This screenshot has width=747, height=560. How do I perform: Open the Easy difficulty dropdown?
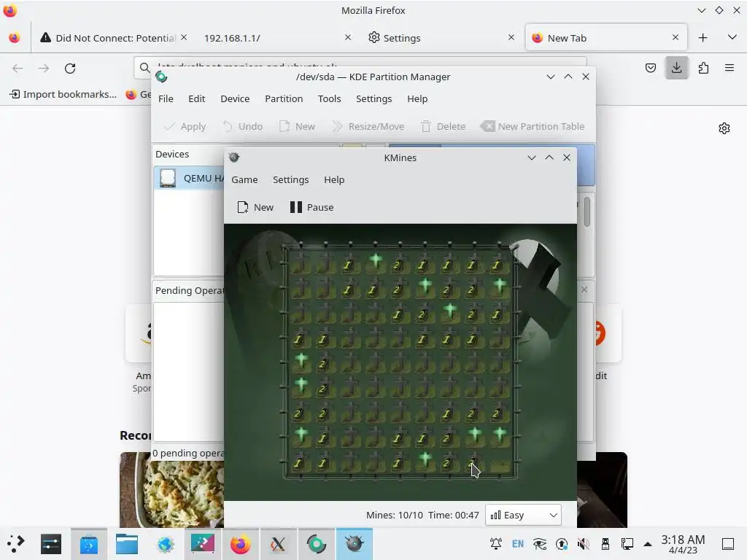pos(523,515)
